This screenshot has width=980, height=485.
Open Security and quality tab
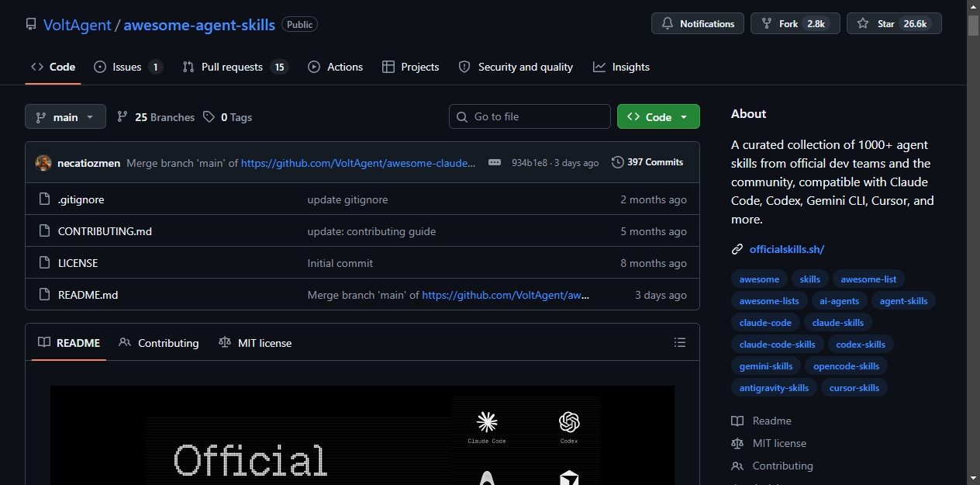(516, 67)
